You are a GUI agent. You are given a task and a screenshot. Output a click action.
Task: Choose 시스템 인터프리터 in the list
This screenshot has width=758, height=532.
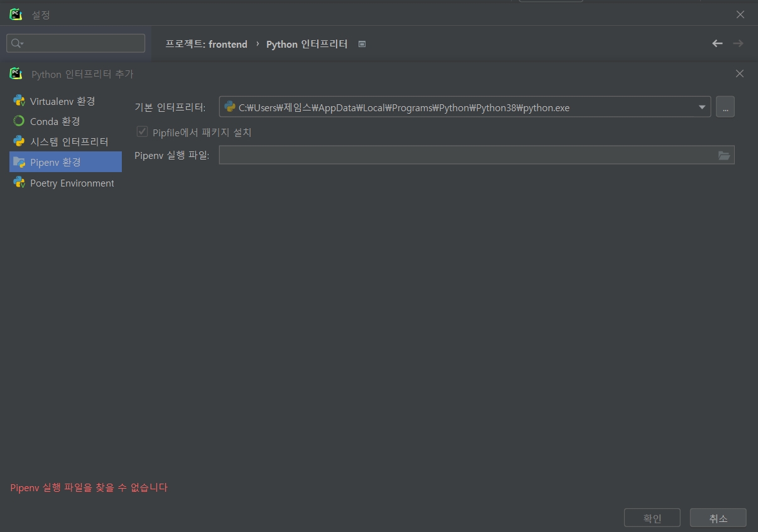pos(65,141)
